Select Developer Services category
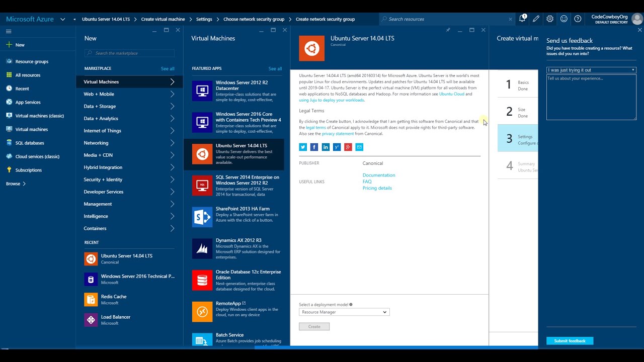This screenshot has height=362, width=644. tap(129, 192)
